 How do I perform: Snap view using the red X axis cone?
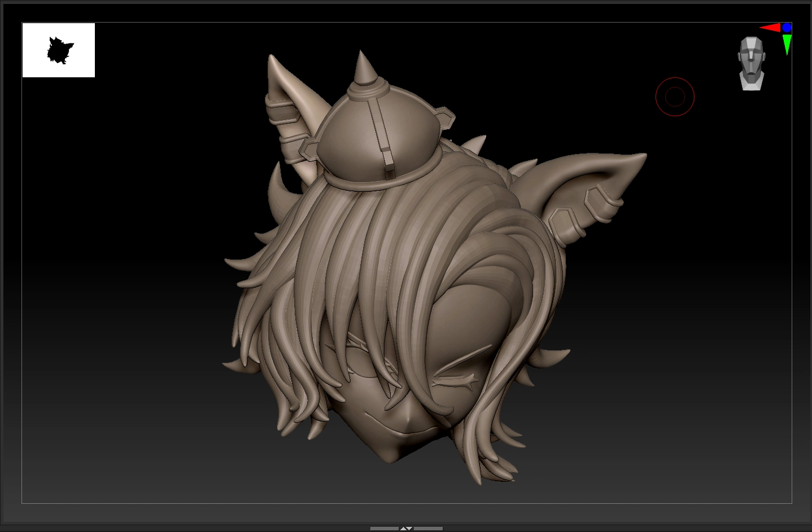[x=770, y=27]
